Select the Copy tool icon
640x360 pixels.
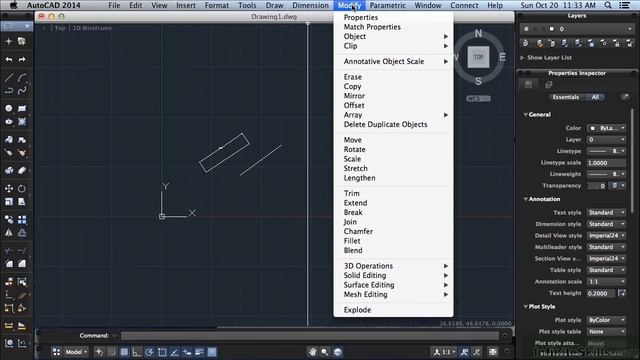(9, 220)
